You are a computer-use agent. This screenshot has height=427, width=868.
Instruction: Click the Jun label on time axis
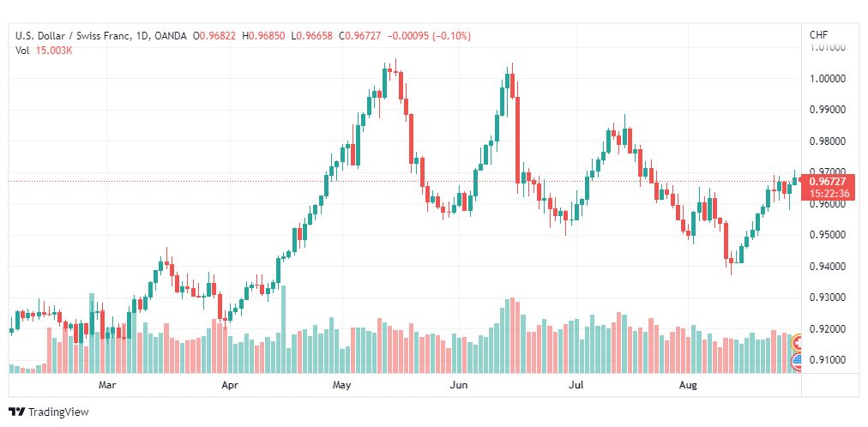coord(458,384)
